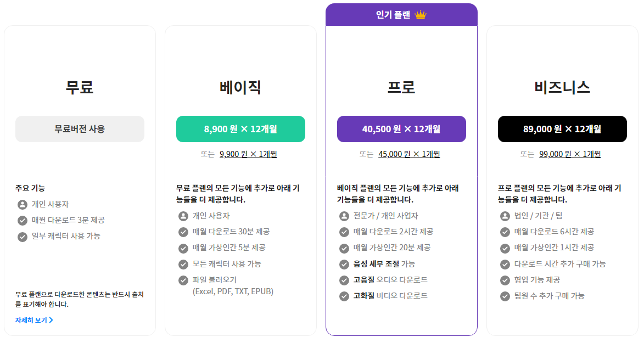The width and height of the screenshot is (644, 337).
Task: Click the check icon beside 음성 세부 조절 가능
Action: [344, 265]
